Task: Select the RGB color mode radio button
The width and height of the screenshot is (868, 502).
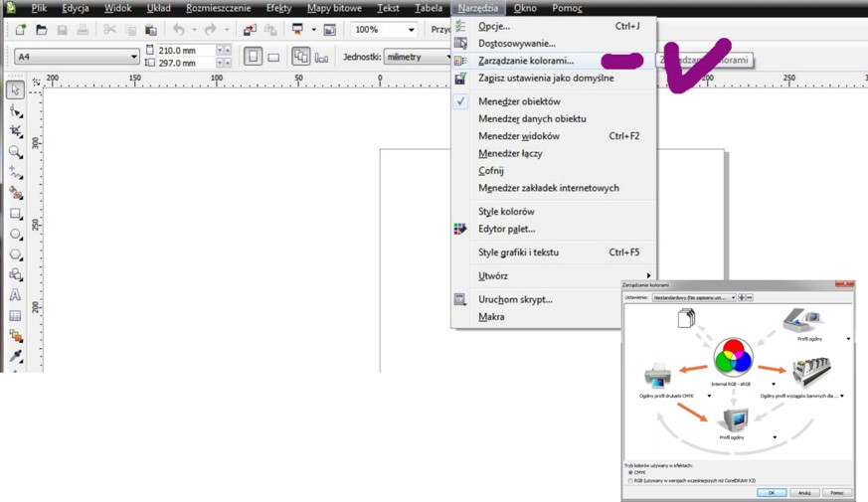Action: tap(629, 481)
